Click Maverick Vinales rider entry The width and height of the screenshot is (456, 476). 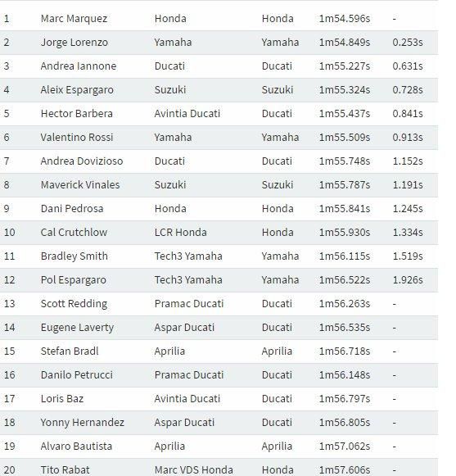(80, 185)
